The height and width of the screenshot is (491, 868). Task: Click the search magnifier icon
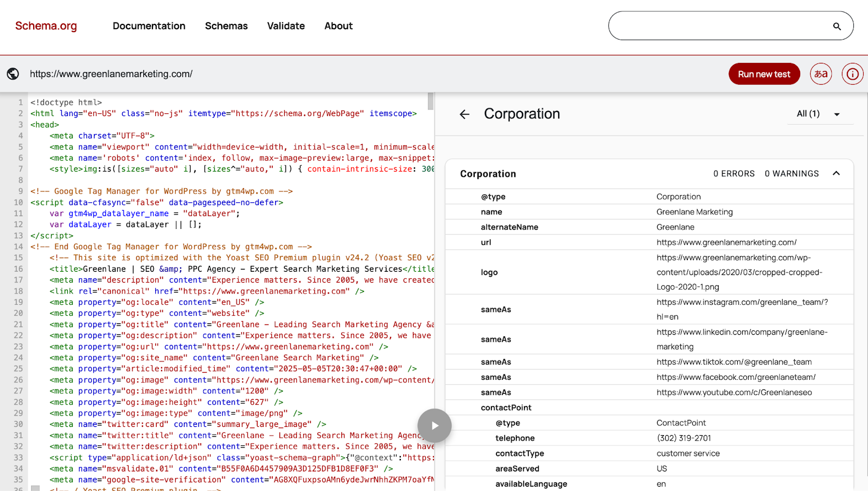coord(837,26)
